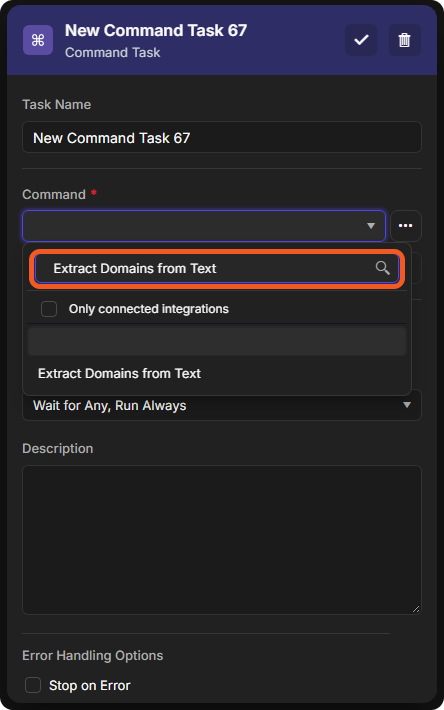444x710 pixels.
Task: Click the Description text area
Action: pyautogui.click(x=222, y=540)
